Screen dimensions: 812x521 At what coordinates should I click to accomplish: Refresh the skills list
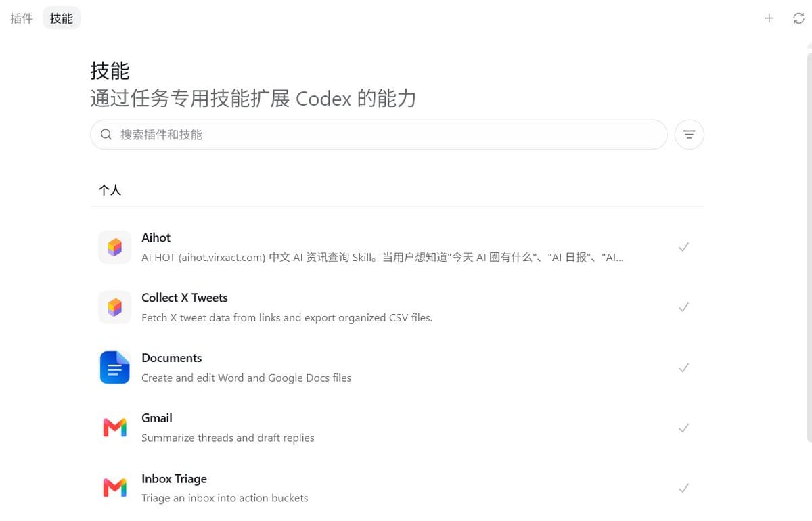coord(798,18)
